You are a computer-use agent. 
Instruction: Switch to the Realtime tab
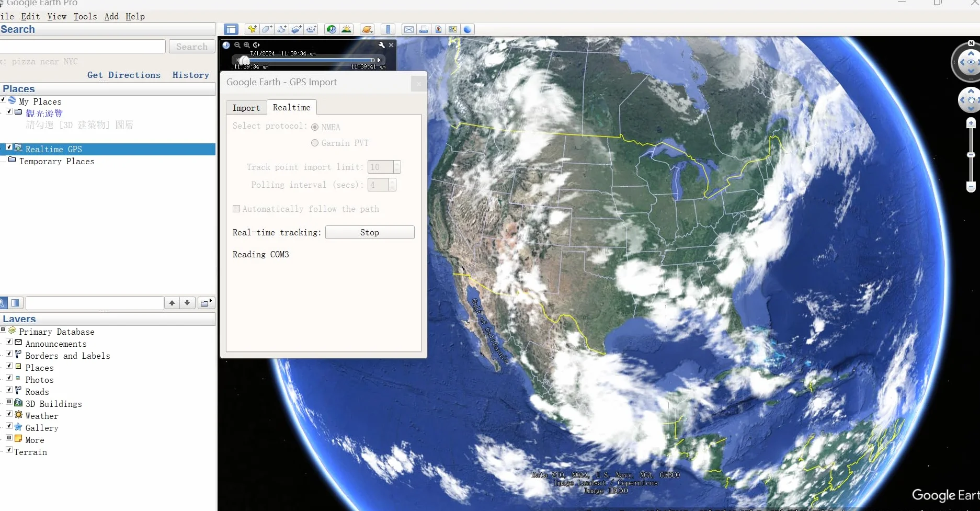click(x=292, y=107)
